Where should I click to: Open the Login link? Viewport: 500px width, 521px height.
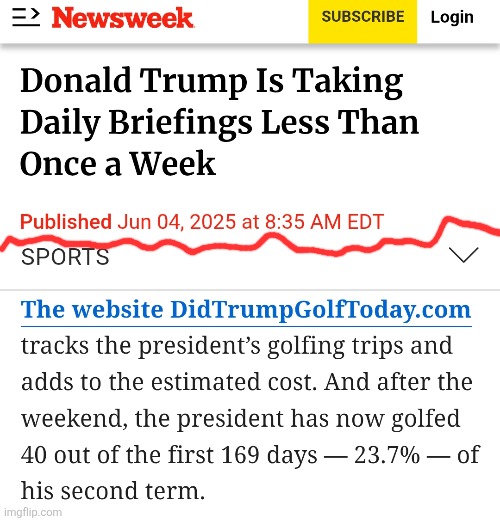pyautogui.click(x=452, y=17)
